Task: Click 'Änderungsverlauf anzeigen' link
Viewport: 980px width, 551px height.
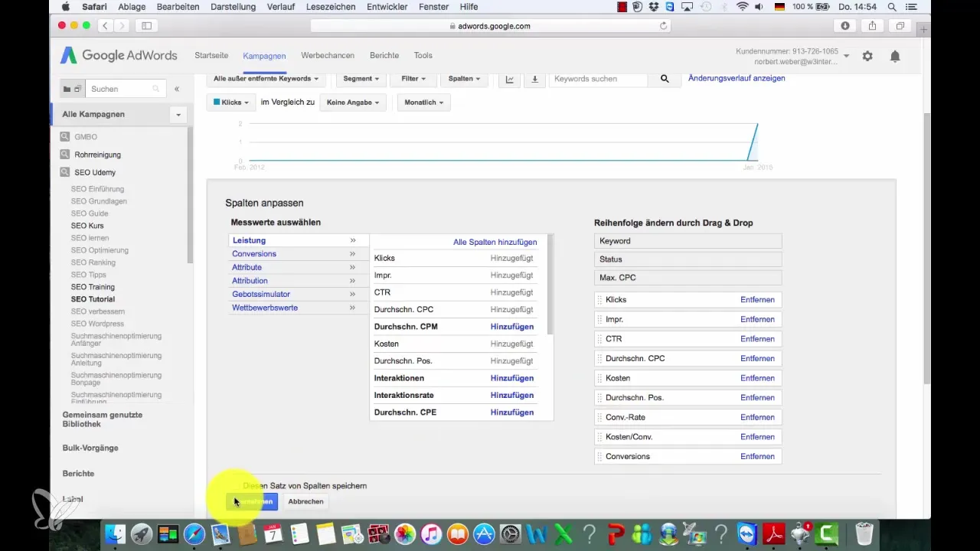Action: pyautogui.click(x=737, y=78)
